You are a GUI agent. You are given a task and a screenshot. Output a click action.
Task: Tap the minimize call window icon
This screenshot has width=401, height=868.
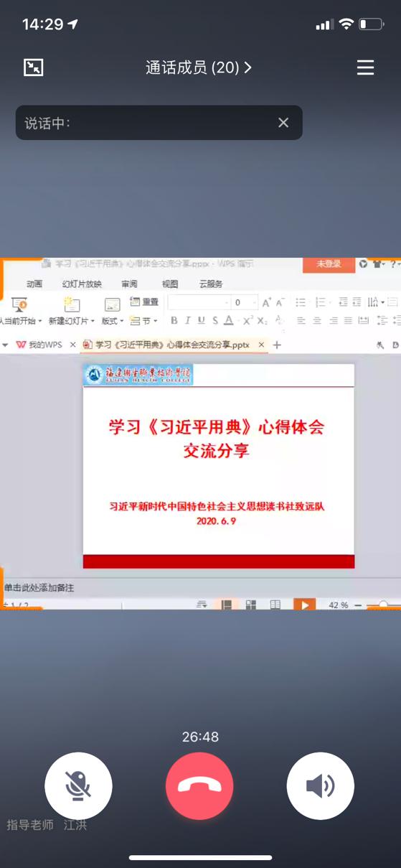[33, 67]
